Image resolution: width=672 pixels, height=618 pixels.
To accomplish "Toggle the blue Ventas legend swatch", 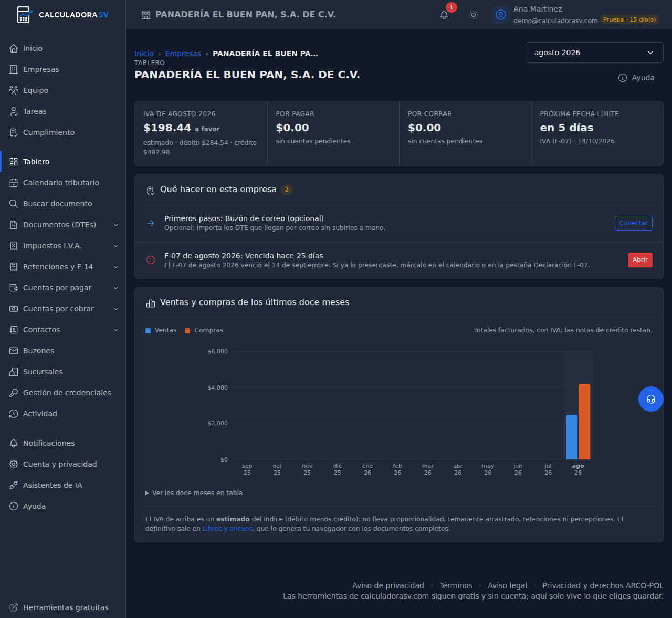I will (148, 331).
